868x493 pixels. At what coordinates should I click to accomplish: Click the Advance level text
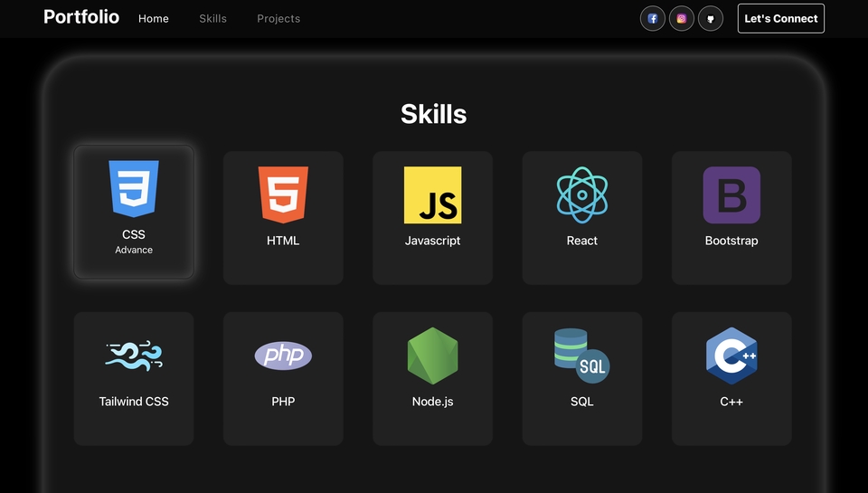pos(134,250)
